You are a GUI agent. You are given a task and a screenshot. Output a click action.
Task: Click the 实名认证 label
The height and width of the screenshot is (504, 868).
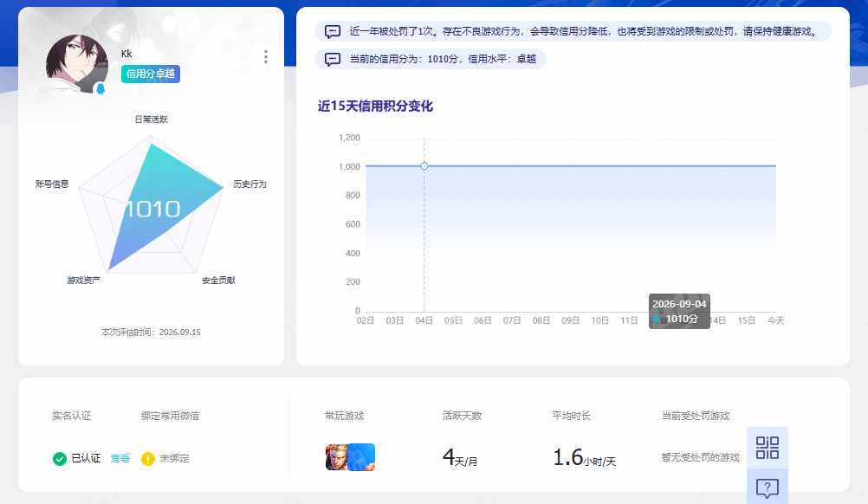(x=71, y=416)
